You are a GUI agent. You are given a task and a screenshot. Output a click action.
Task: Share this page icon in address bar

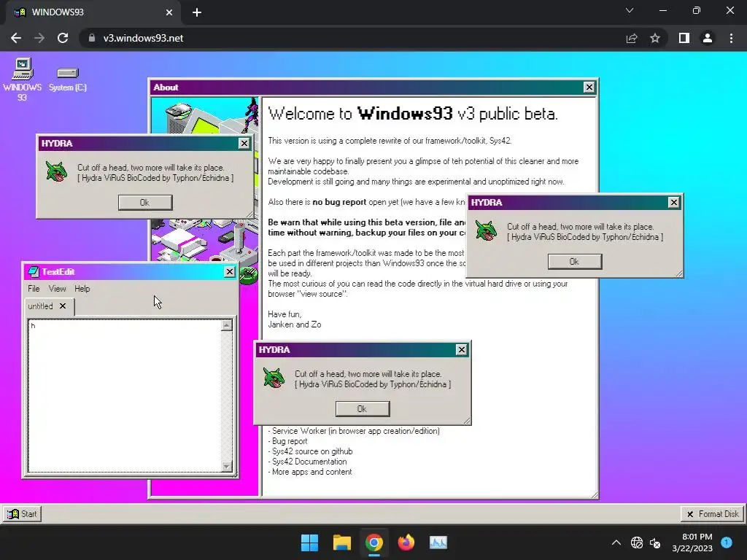(x=632, y=38)
